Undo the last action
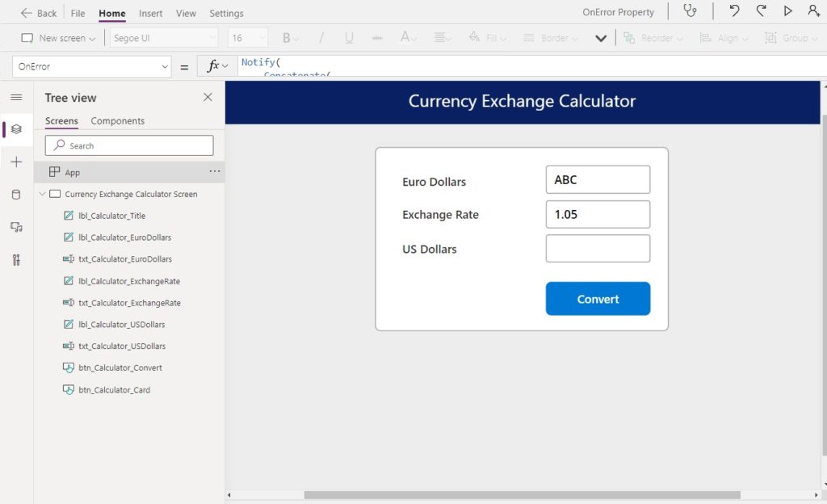827x504 pixels. point(734,11)
